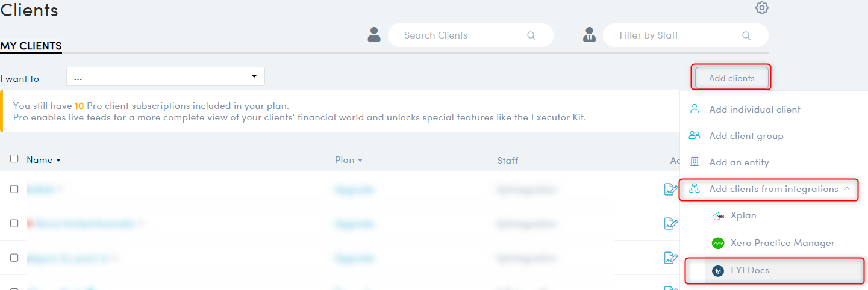Click the Xero logo icon
The width and height of the screenshot is (868, 290).
(x=717, y=243)
